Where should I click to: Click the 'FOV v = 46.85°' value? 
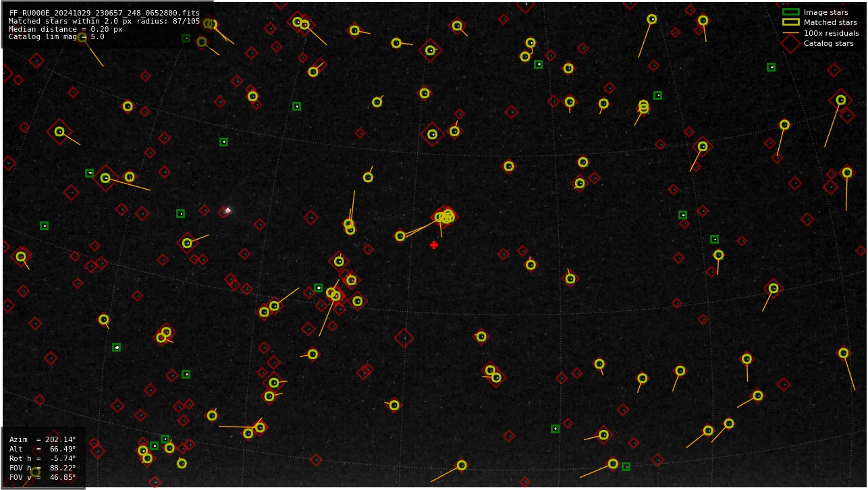[x=43, y=477]
